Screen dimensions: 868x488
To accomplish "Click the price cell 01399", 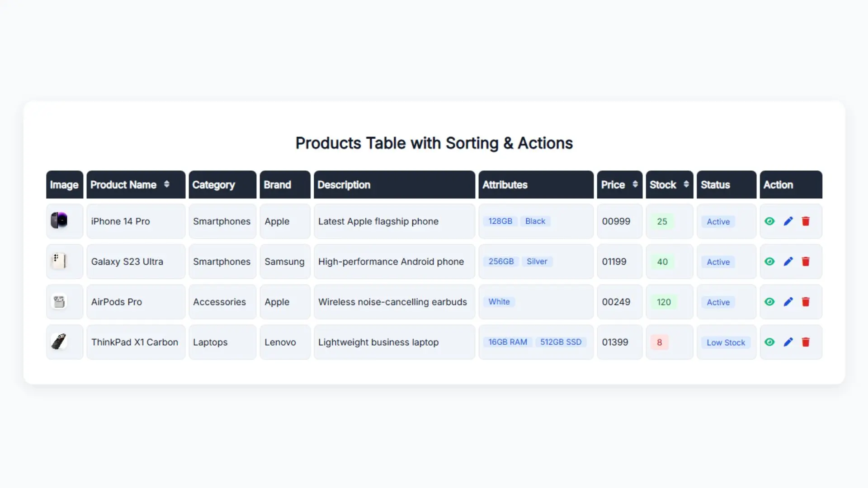I will [x=619, y=342].
